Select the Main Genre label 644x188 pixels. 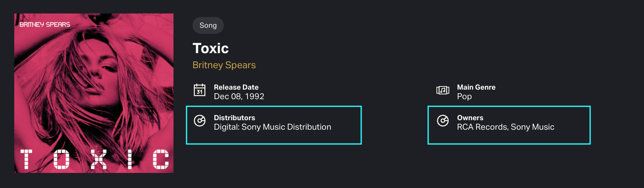coord(476,87)
